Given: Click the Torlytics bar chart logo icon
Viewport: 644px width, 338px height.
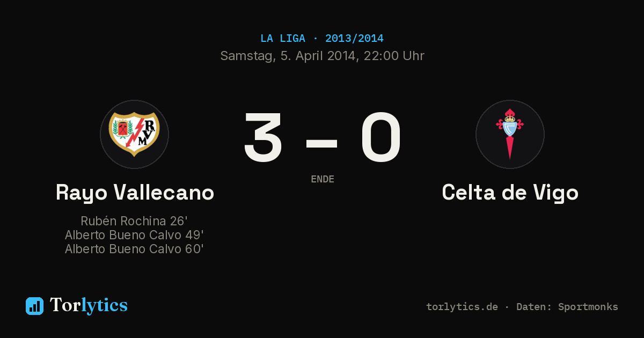Looking at the screenshot, I should [x=34, y=306].
